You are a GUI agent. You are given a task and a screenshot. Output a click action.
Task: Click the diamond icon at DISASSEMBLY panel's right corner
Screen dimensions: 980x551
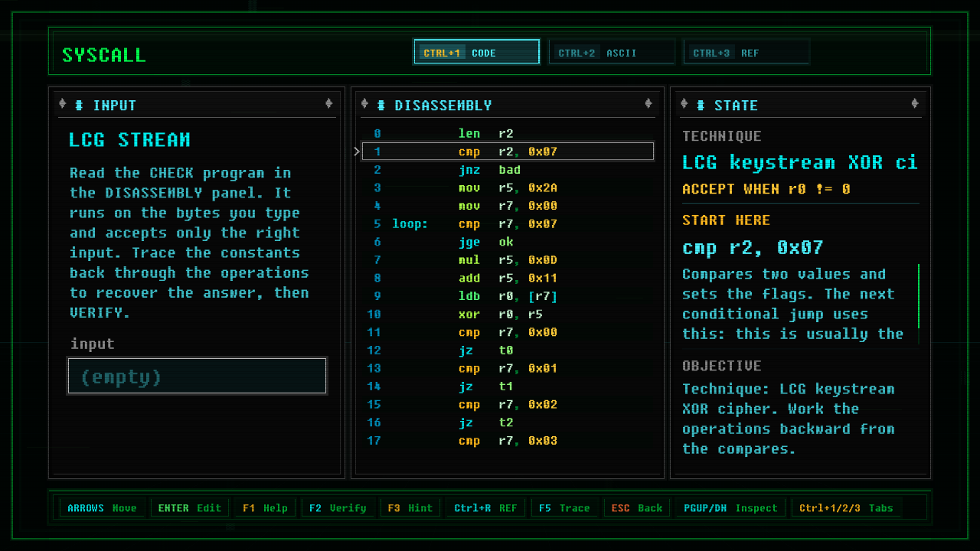648,104
